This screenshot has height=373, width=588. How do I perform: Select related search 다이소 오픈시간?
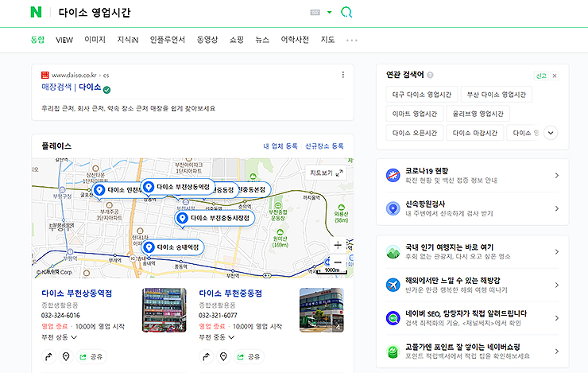click(415, 133)
